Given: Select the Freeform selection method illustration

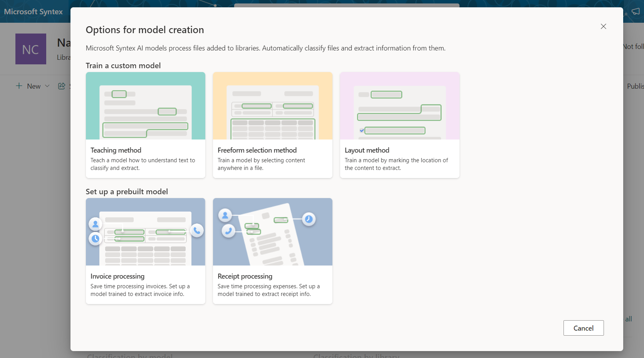Looking at the screenshot, I should (272, 106).
